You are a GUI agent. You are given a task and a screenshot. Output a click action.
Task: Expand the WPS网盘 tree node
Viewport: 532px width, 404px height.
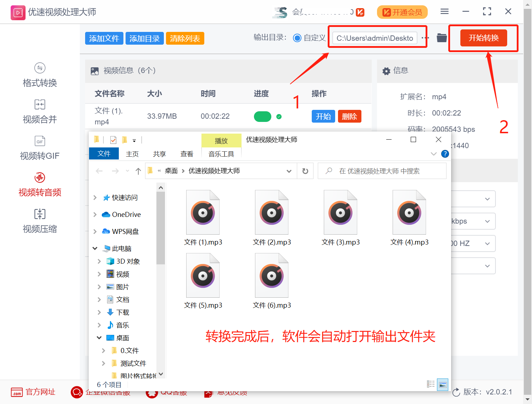pyautogui.click(x=95, y=231)
